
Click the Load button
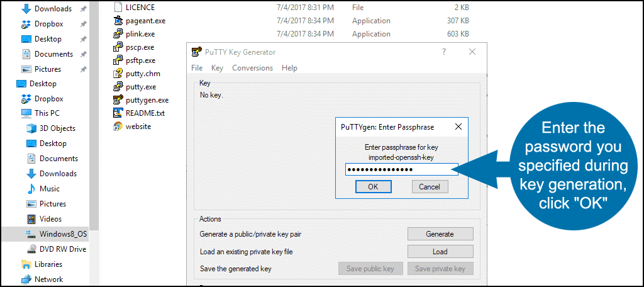(440, 252)
